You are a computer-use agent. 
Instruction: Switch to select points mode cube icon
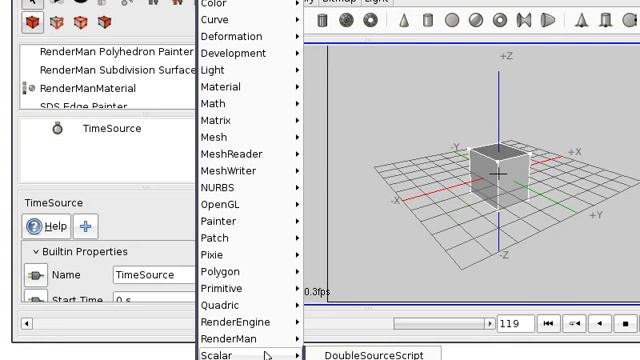coord(56,22)
